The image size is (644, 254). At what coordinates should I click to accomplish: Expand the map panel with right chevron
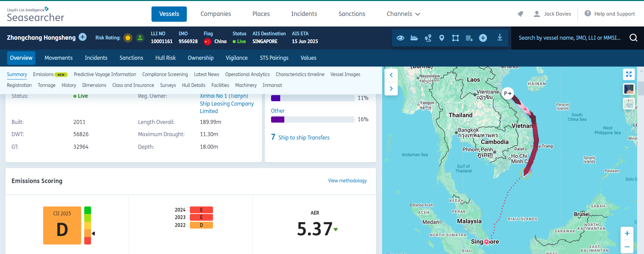391,89
